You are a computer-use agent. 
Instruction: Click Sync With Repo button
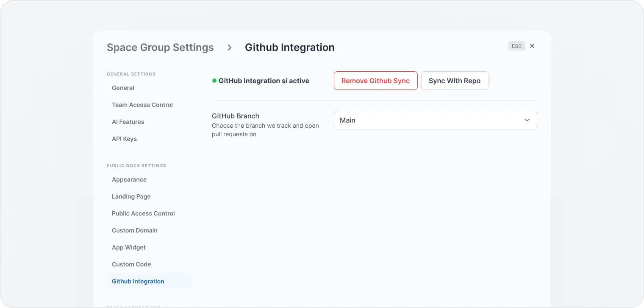(455, 81)
